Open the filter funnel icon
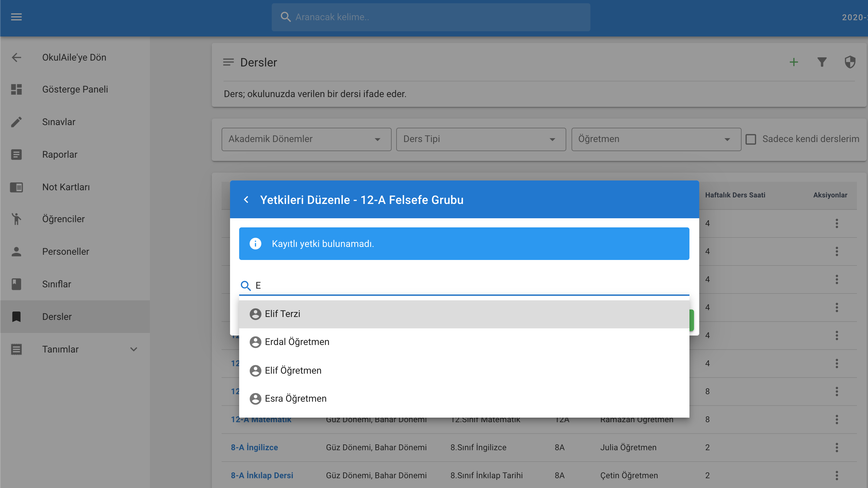Screen dimensions: 868x488 tap(822, 62)
